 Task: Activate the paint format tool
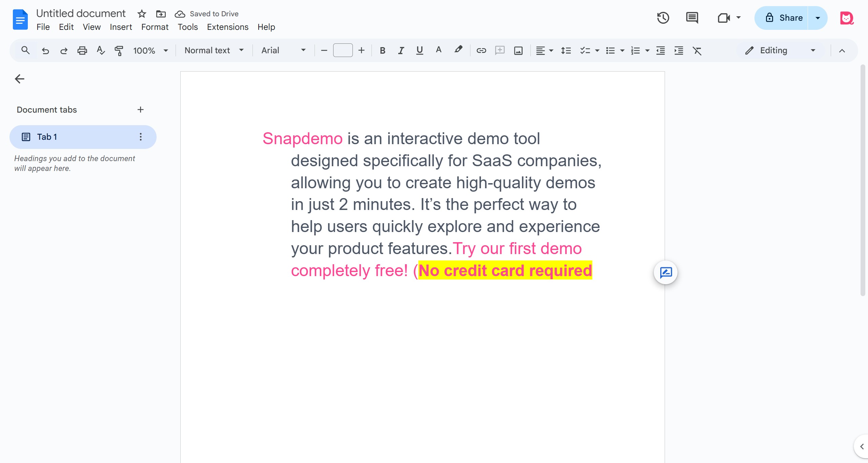point(119,51)
